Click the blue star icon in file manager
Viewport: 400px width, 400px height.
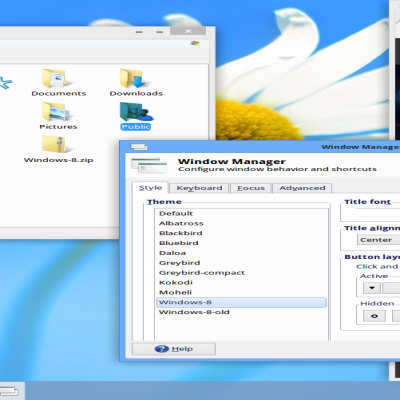(5, 82)
